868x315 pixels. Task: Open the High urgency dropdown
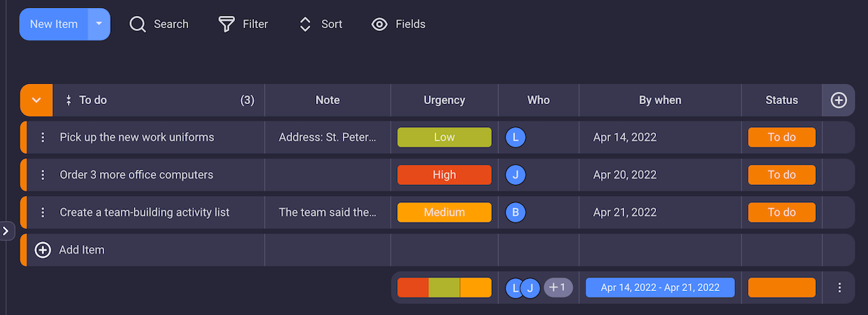click(x=444, y=175)
